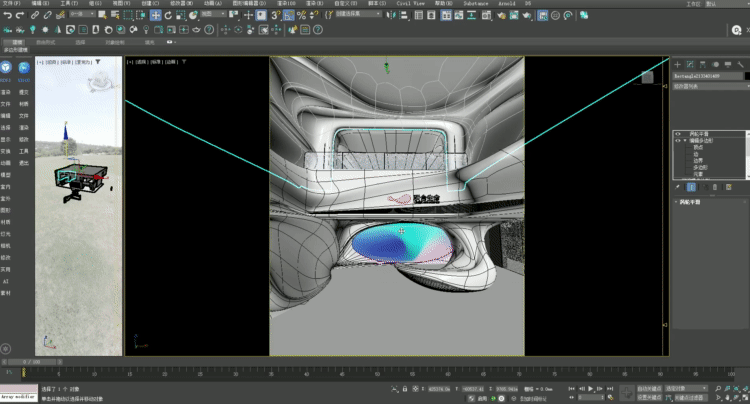Toggle the Angle Snap icon
Screen dimensions: 750x404
pyautogui.click(x=288, y=16)
